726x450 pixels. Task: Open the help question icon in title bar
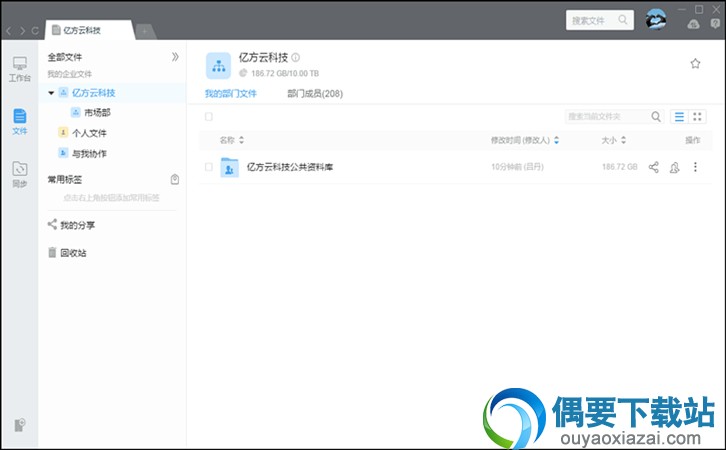715,24
